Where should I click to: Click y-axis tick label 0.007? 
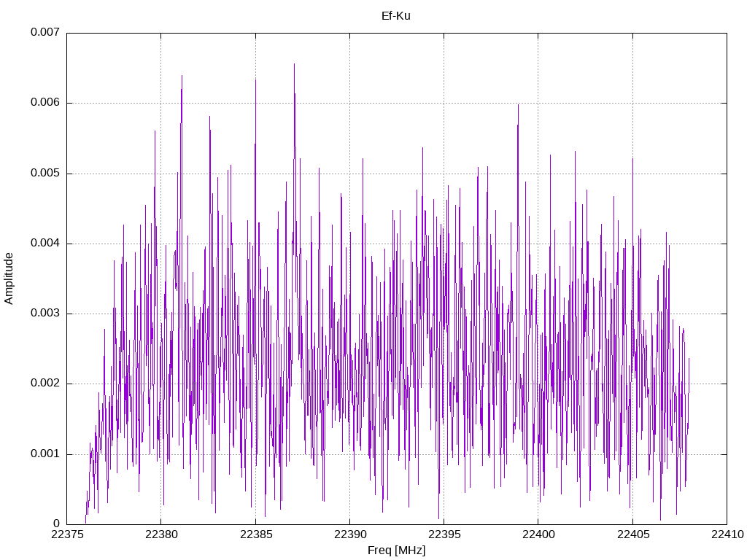click(x=45, y=32)
